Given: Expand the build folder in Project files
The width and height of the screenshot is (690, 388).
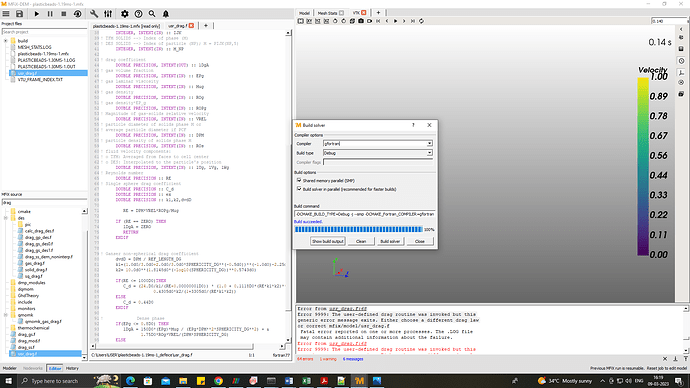Looking at the screenshot, I should point(6,41).
